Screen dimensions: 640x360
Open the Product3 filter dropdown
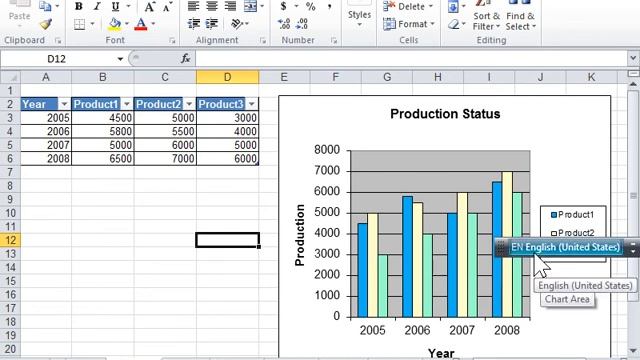tap(252, 104)
